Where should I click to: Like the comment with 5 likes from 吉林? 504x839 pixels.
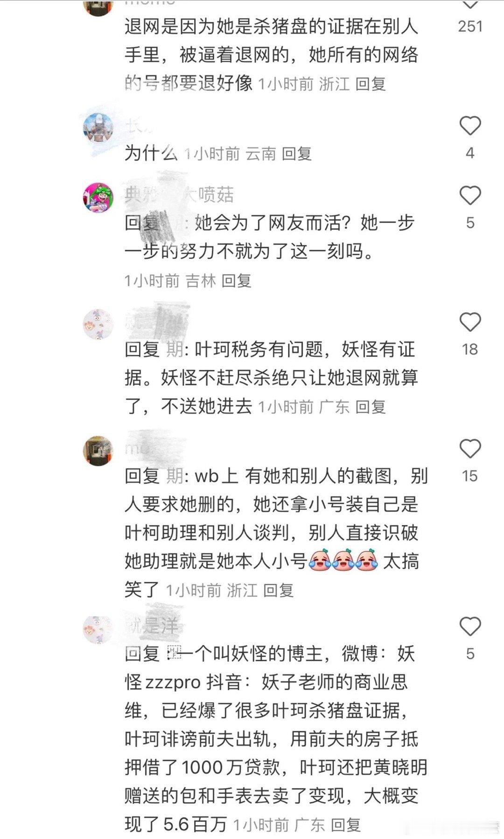470,196
